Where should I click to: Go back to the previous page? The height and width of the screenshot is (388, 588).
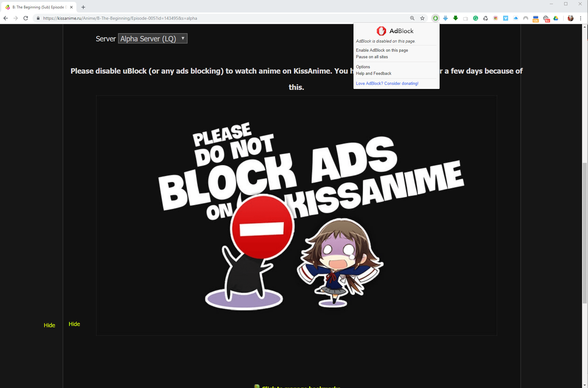6,18
